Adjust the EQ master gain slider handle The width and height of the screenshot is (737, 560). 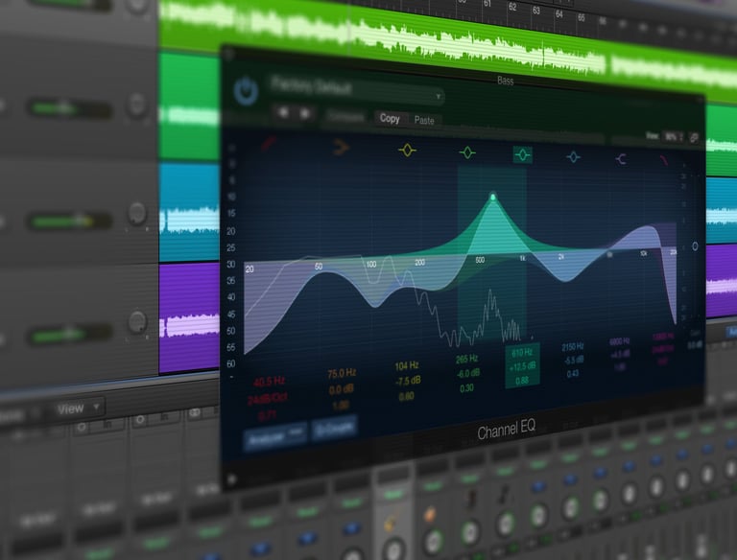point(695,246)
